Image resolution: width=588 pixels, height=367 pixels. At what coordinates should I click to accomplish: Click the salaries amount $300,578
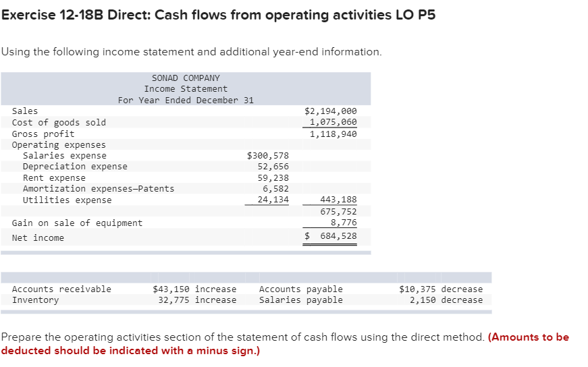tap(268, 156)
